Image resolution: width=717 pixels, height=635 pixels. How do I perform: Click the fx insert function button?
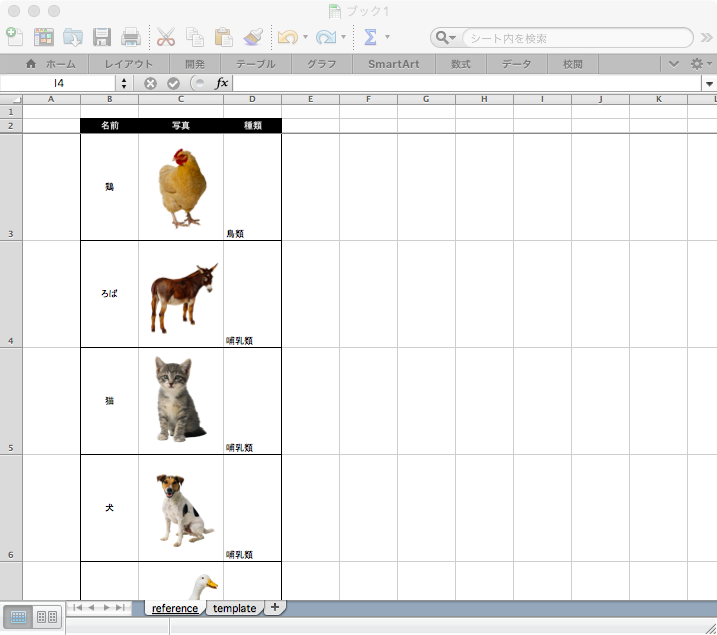[222, 83]
